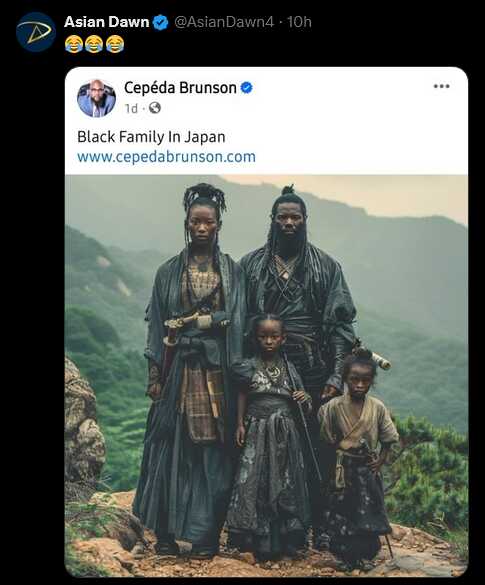The image size is (485, 585).
Task: Open Cepéda Brunson's profile picture
Action: (x=96, y=98)
